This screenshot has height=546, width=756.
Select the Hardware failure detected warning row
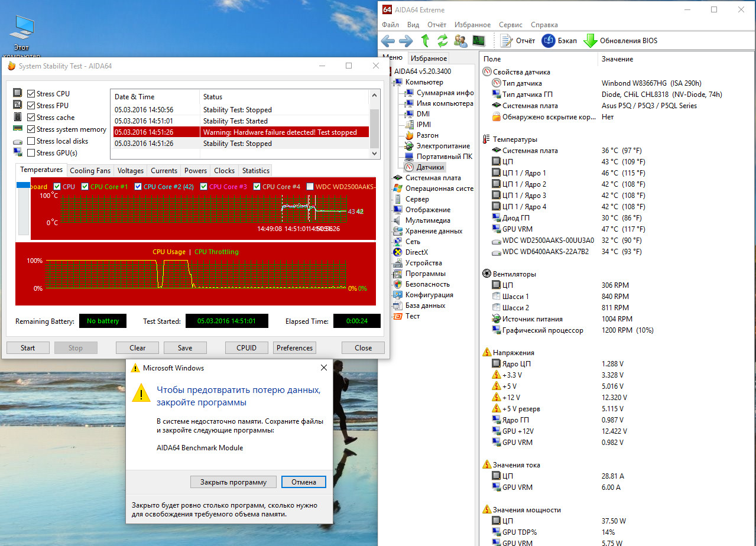click(x=239, y=132)
